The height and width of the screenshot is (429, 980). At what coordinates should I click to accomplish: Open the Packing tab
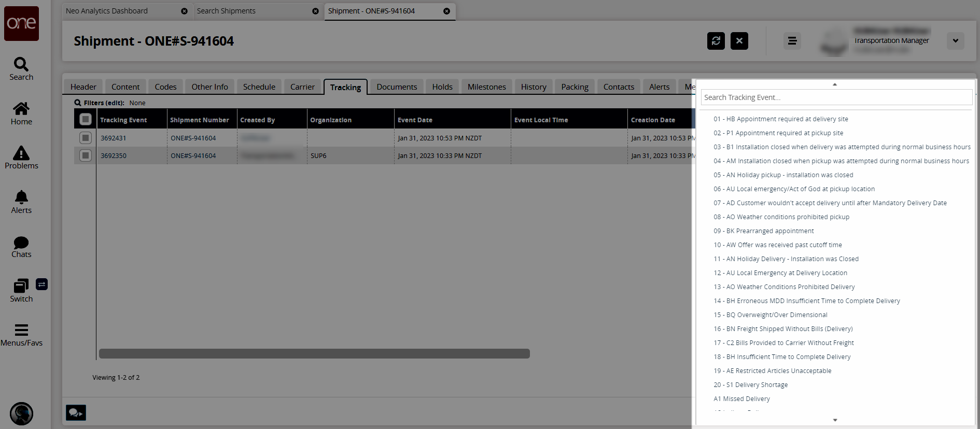pyautogui.click(x=575, y=87)
